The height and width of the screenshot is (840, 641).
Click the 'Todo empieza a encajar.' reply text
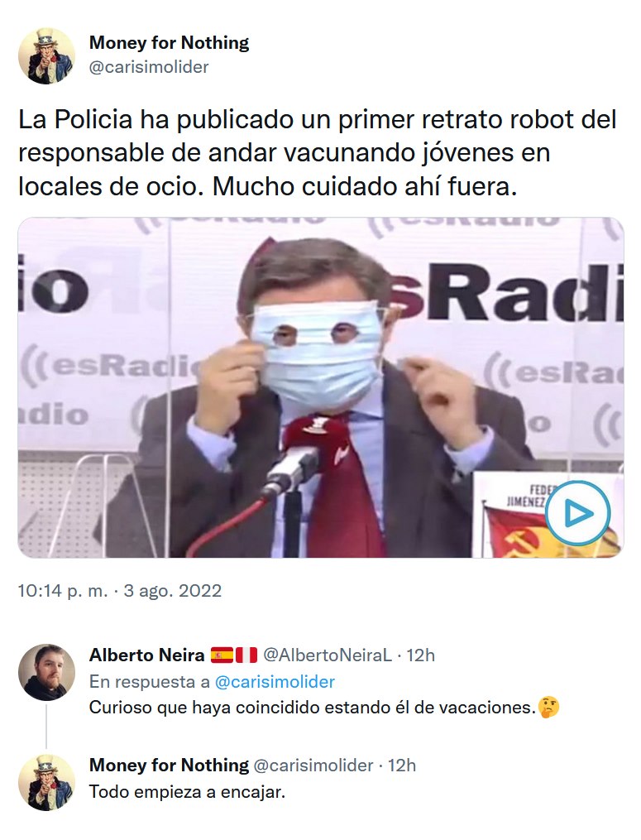pyautogui.click(x=187, y=792)
